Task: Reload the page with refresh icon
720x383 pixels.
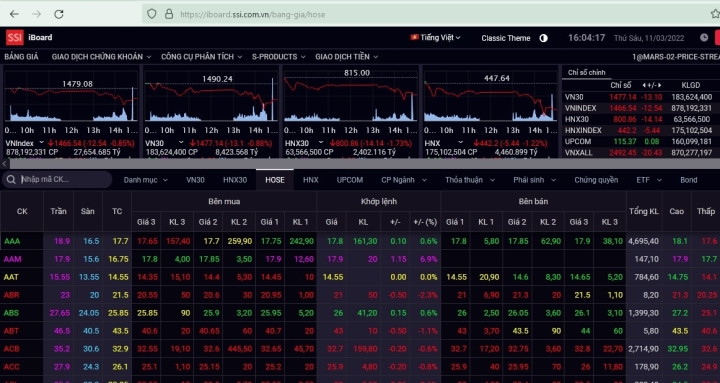Action: 59,14
